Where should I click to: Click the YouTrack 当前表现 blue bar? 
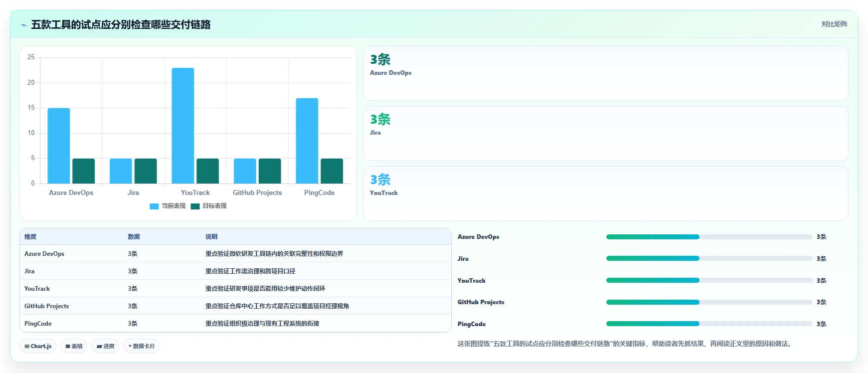pyautogui.click(x=183, y=126)
